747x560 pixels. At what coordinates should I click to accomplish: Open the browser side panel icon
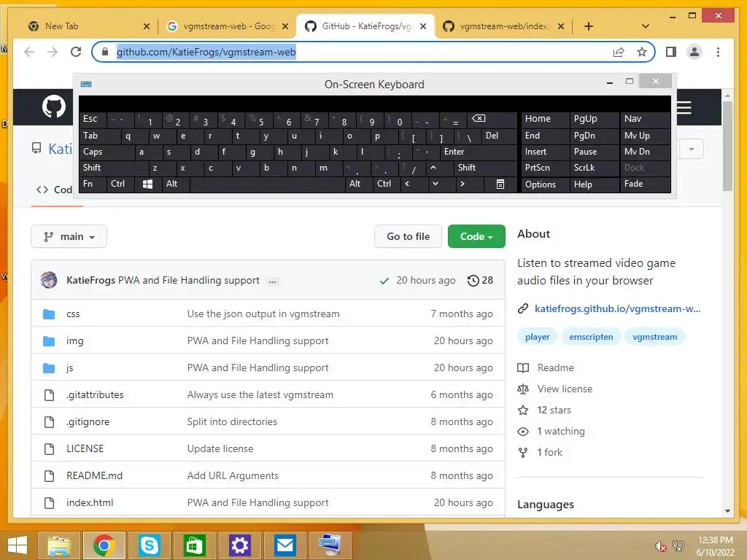(671, 52)
